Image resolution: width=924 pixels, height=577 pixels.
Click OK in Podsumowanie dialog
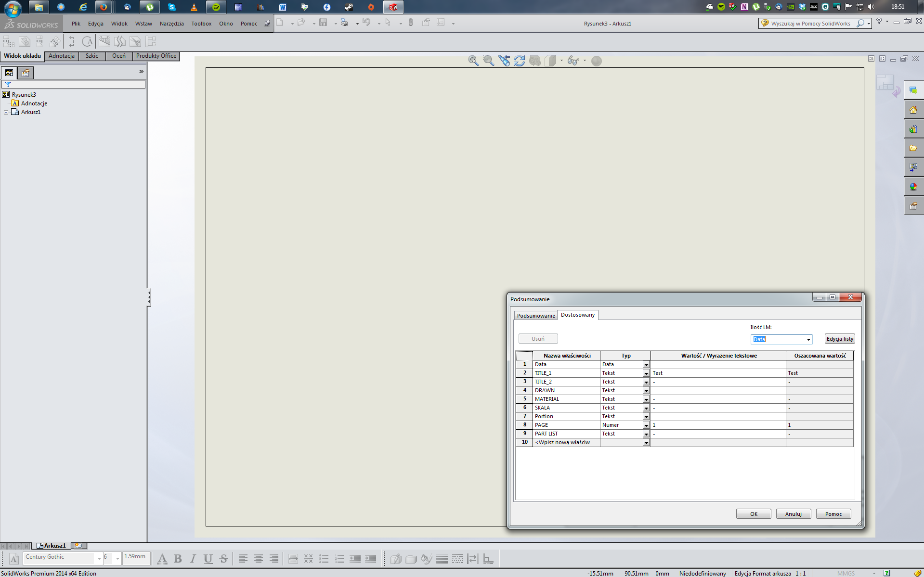[754, 514]
